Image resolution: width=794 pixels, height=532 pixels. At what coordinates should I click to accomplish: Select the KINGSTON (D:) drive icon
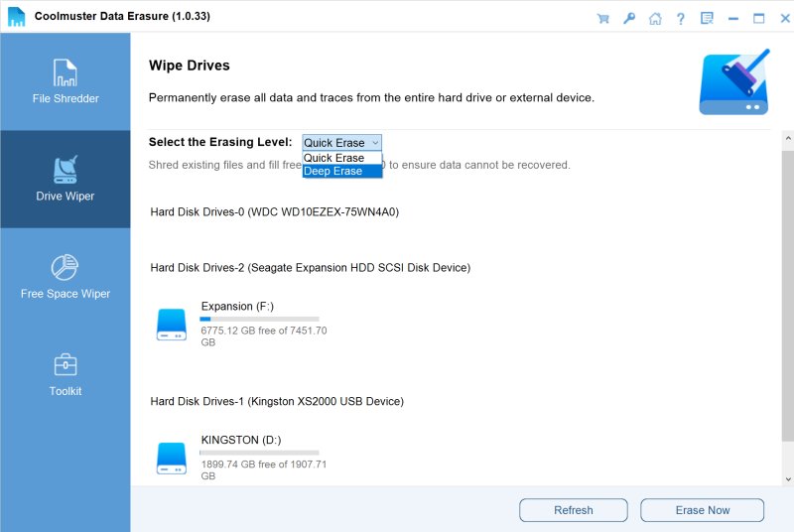tap(172, 458)
